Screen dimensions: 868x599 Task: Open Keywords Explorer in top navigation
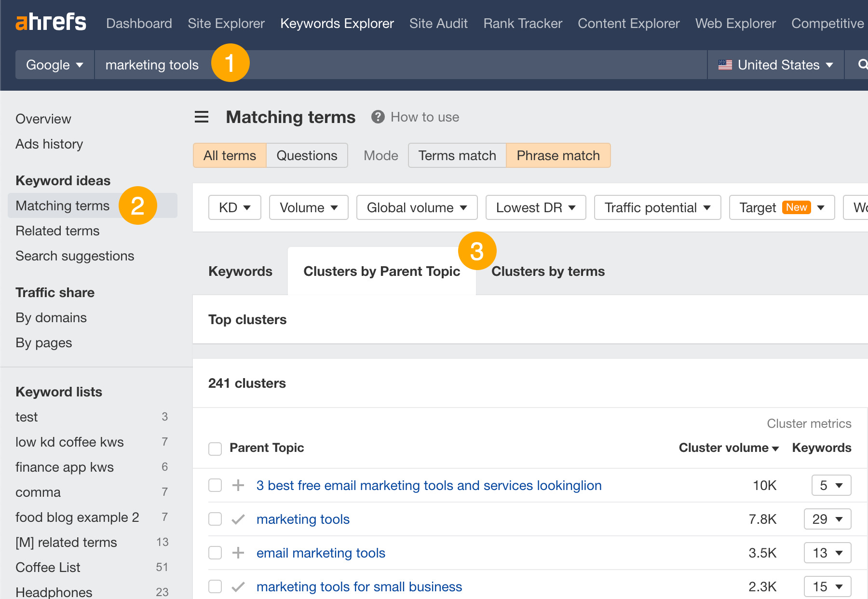click(x=337, y=23)
